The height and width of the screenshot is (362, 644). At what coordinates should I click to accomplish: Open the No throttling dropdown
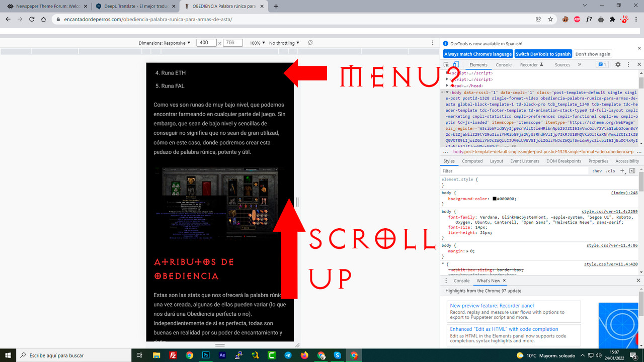(284, 43)
